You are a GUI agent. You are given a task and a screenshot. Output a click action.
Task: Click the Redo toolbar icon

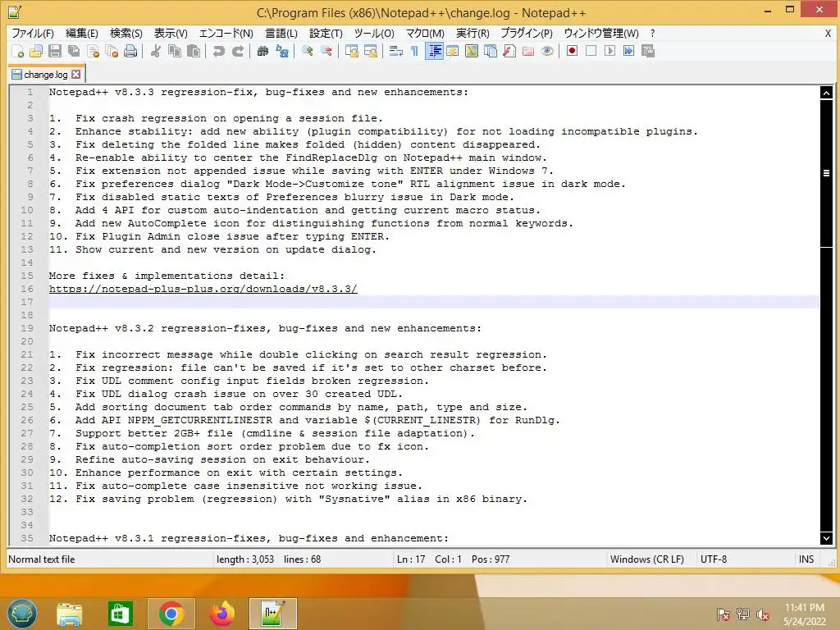[238, 51]
